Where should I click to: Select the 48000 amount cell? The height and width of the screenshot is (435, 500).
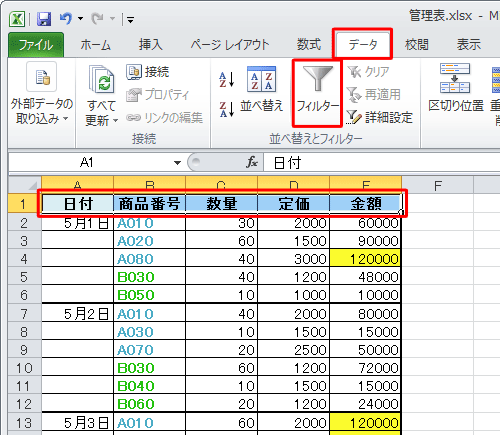(x=365, y=276)
